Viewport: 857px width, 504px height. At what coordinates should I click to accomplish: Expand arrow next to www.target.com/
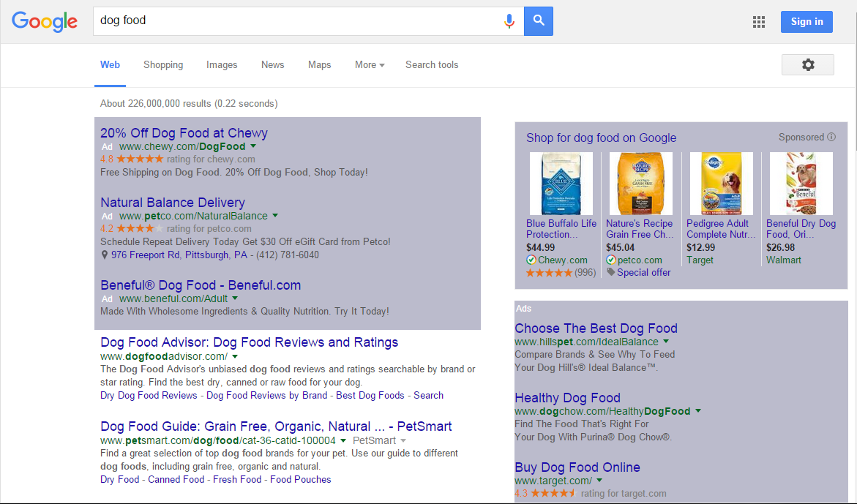599,481
